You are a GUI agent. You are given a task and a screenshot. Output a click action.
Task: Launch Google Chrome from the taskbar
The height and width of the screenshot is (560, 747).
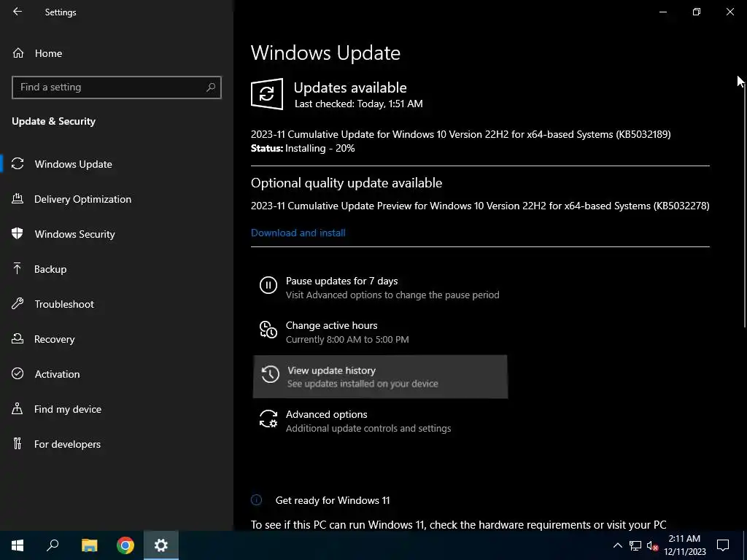(x=125, y=545)
